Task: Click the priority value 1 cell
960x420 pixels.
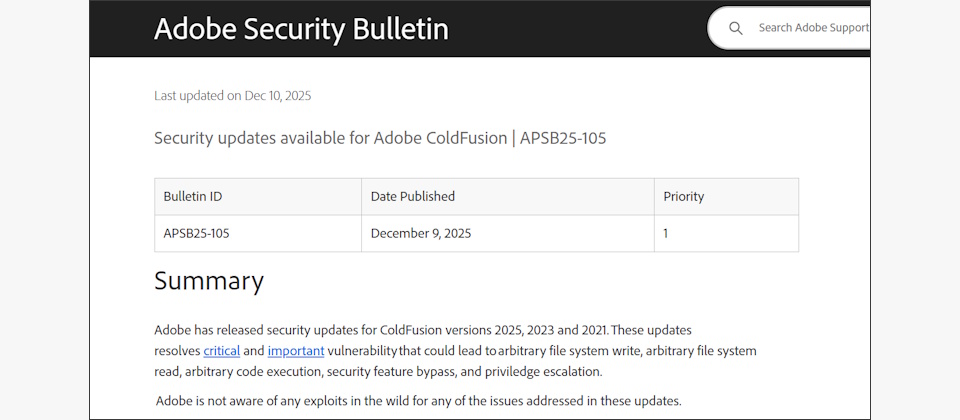Action: click(666, 234)
